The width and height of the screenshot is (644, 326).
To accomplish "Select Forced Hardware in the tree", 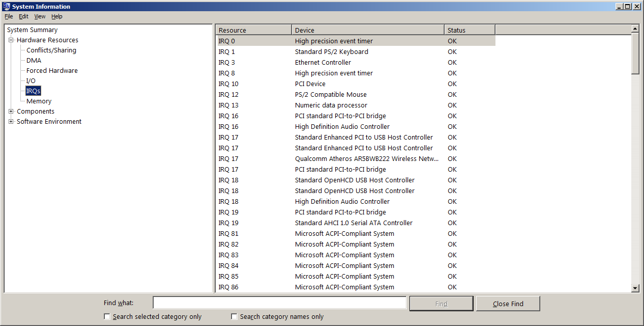I will [x=52, y=71].
